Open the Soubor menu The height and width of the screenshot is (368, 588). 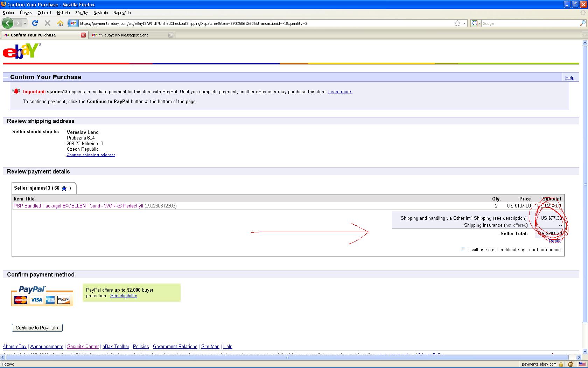[x=8, y=13]
